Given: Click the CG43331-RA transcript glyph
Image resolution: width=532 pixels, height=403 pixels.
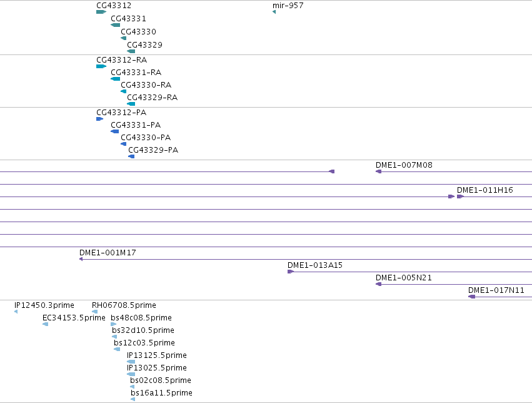Looking at the screenshot, I should click(x=116, y=79).
